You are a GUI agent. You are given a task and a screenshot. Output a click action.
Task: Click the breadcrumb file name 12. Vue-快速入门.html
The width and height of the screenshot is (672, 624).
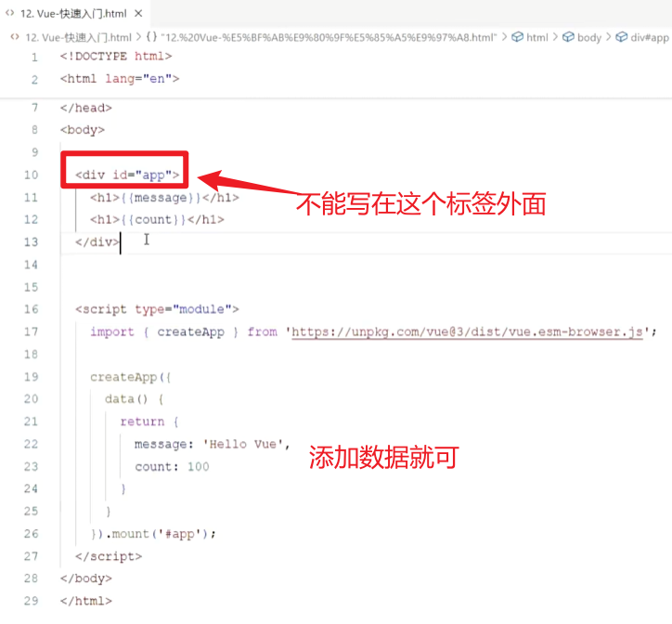coord(78,38)
